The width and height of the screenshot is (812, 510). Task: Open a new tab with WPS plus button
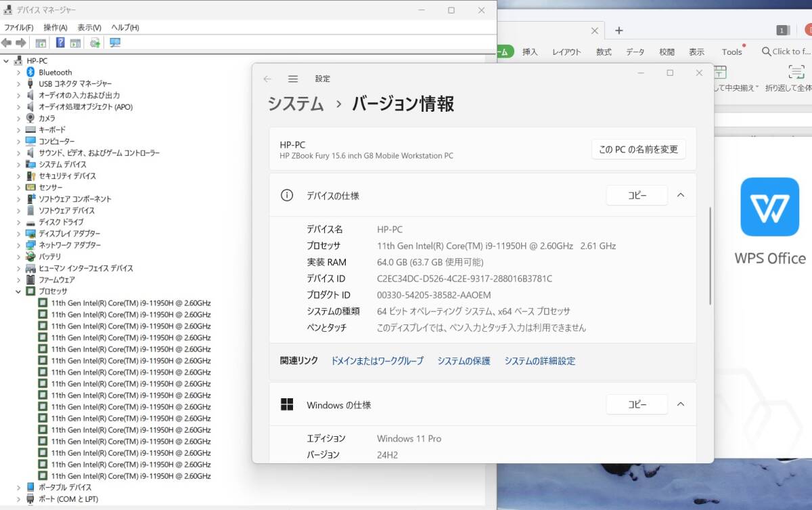tap(618, 30)
